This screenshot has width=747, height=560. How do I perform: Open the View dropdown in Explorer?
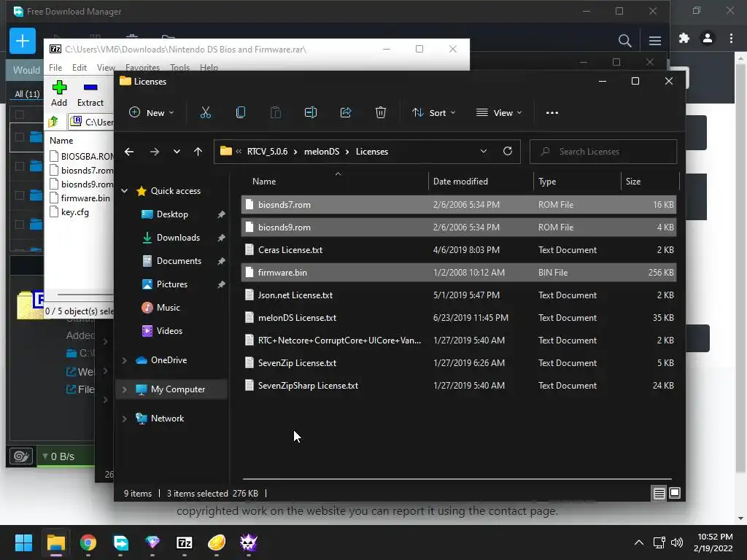coord(499,113)
